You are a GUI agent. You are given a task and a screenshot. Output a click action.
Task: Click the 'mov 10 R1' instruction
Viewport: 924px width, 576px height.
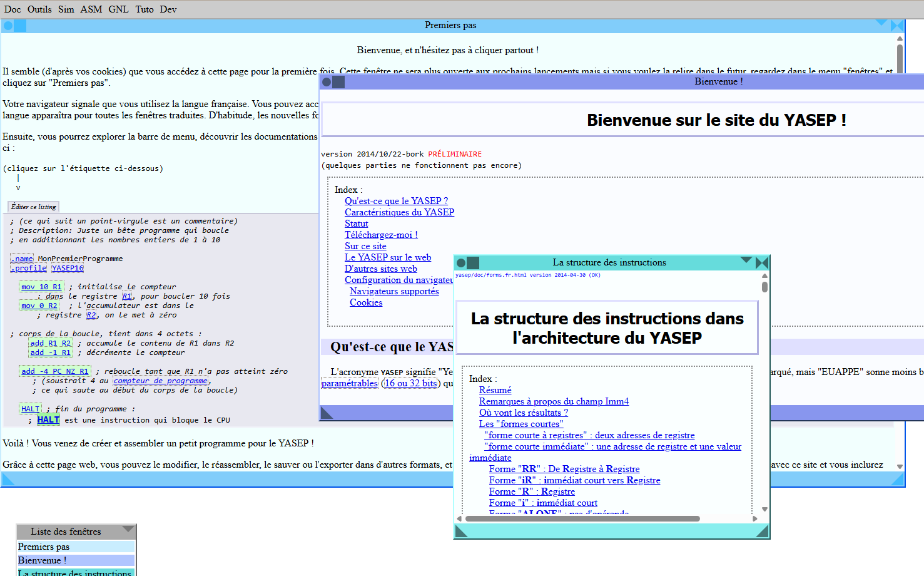(41, 287)
